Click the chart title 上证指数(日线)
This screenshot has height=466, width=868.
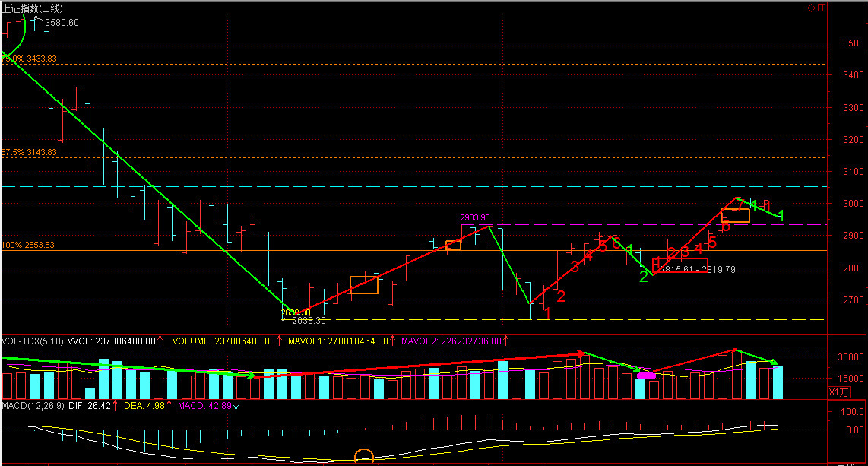tap(33, 8)
